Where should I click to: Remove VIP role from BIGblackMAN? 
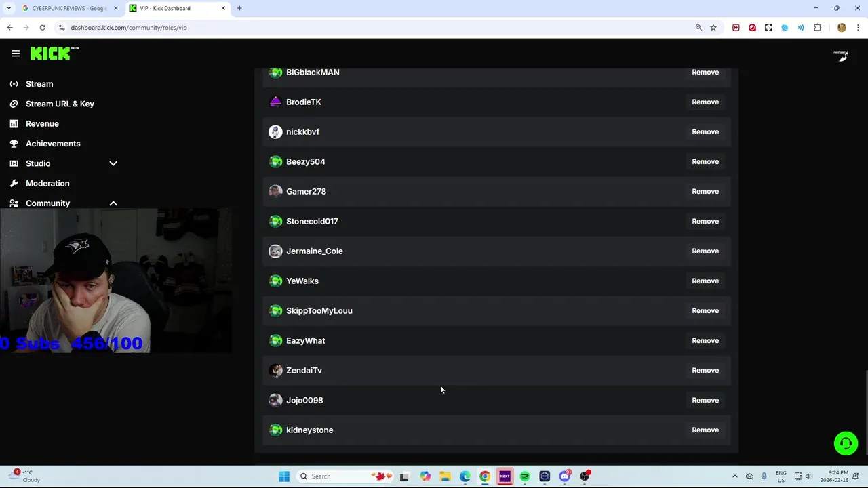coord(705,73)
